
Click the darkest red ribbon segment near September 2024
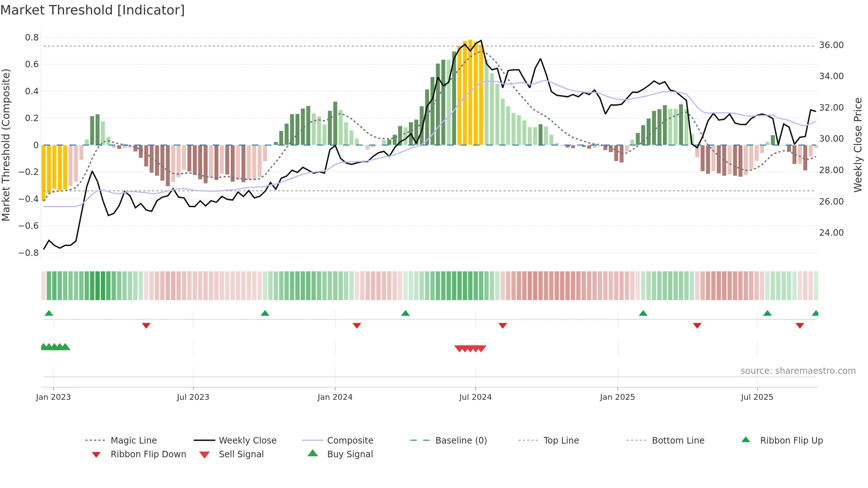click(x=535, y=286)
